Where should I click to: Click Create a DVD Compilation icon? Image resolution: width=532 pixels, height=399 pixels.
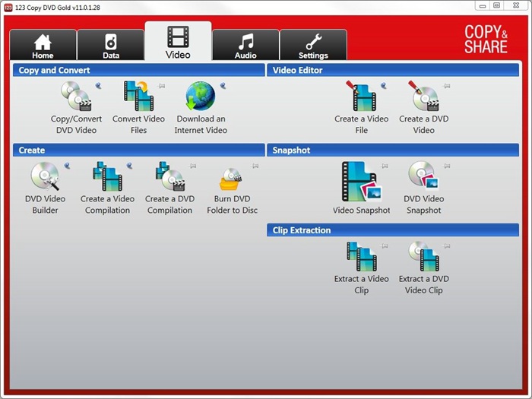tap(169, 176)
